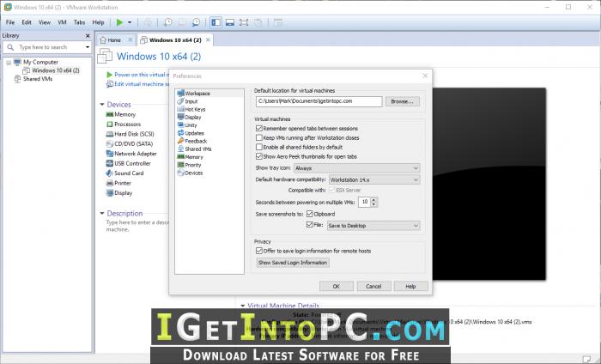Click Help button in Preferences dialog
Screen dimensions: 601x364
tap(411, 286)
